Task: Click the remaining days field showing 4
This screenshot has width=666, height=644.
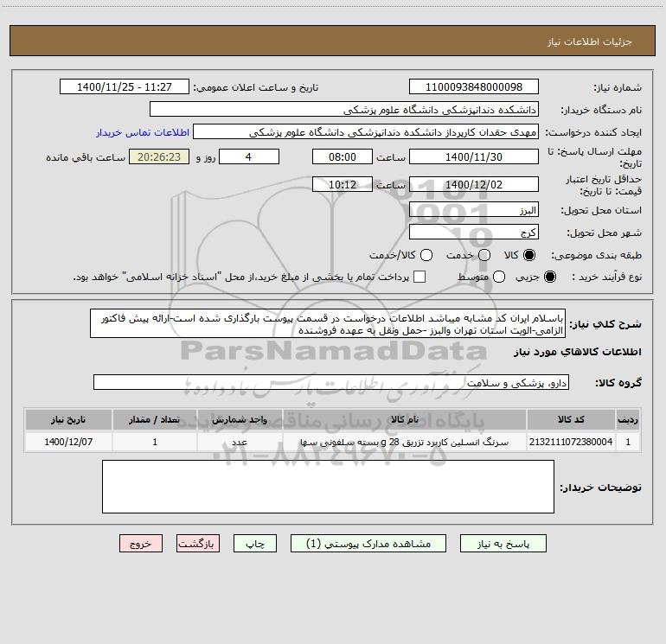Action: click(x=249, y=157)
